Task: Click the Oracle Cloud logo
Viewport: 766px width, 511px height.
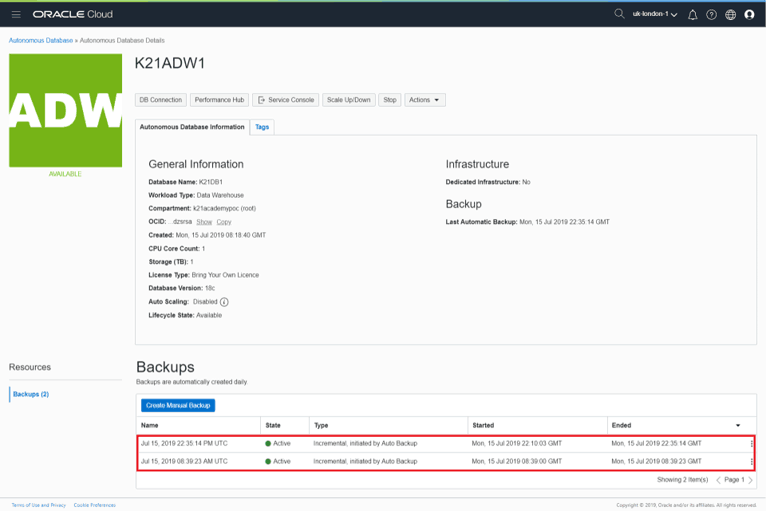Action: pyautogui.click(x=73, y=14)
